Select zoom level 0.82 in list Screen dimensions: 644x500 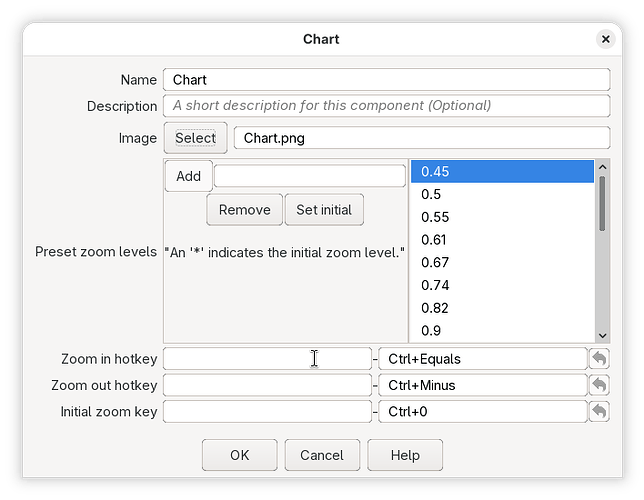click(x=502, y=308)
